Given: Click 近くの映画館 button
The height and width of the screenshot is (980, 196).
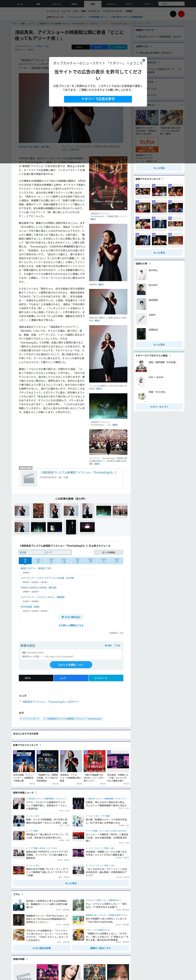Looking at the screenshot, I should point(108,552).
